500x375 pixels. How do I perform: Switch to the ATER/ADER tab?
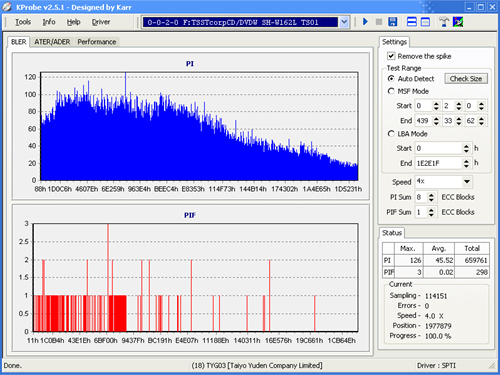(52, 42)
